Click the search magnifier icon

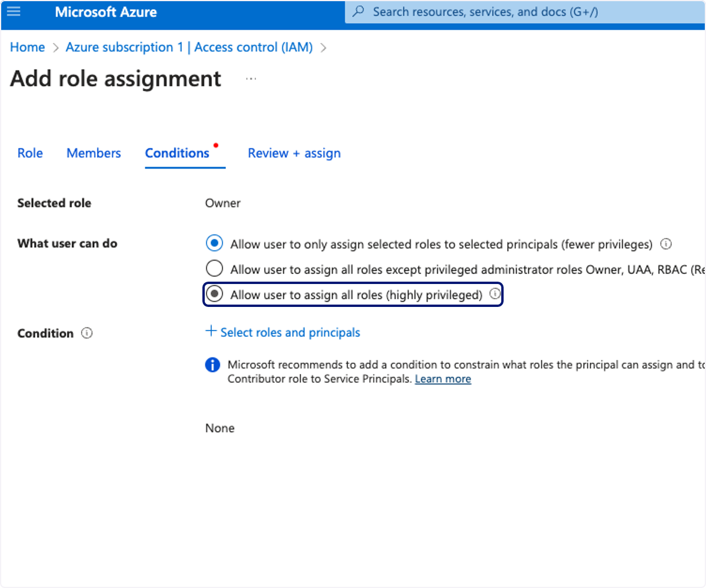(x=359, y=12)
